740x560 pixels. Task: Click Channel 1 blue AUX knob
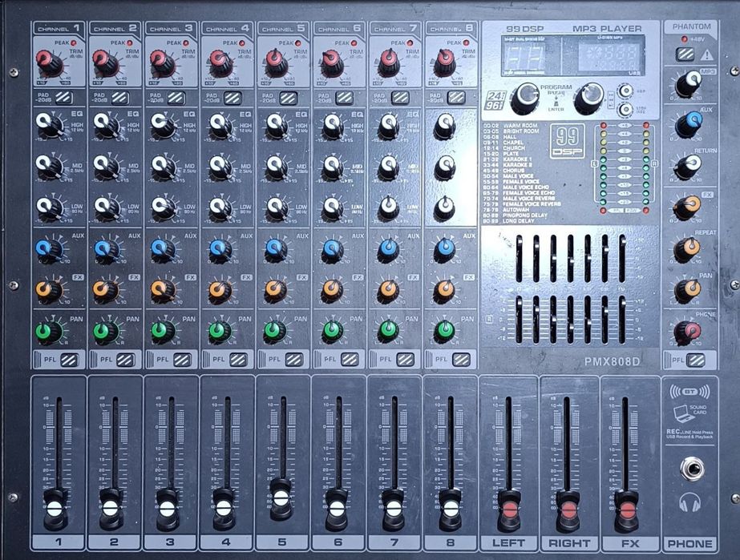coord(48,251)
